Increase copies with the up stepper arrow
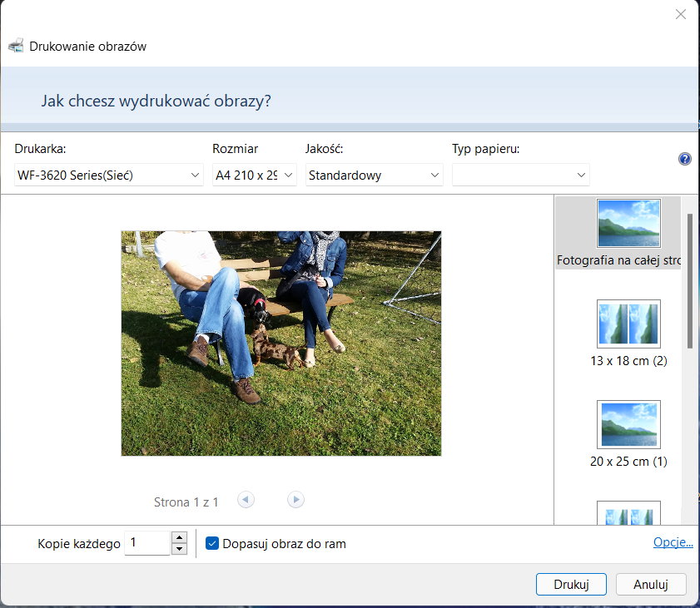The image size is (700, 608). tap(179, 538)
